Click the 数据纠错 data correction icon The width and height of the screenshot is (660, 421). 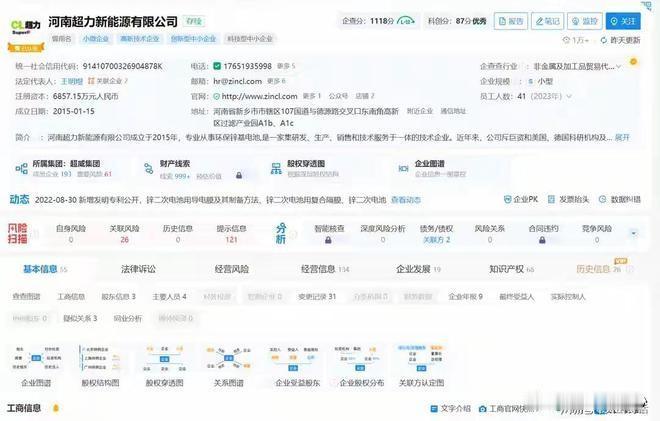click(x=602, y=199)
